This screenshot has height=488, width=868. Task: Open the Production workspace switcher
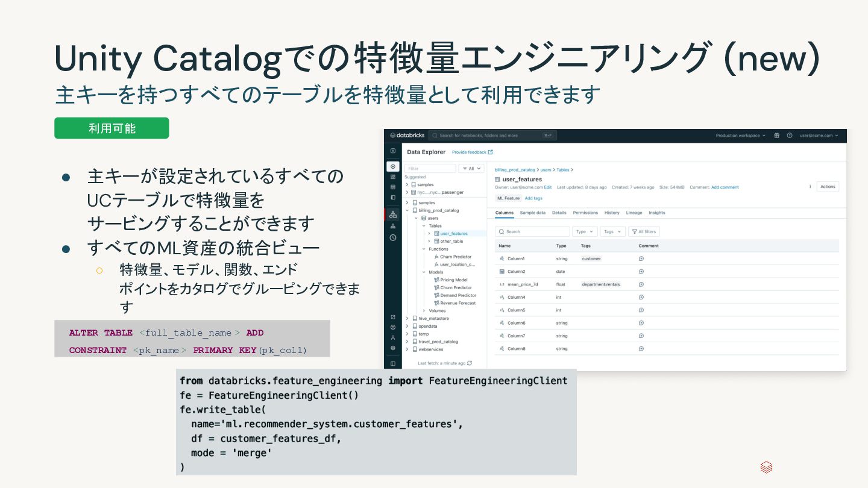(740, 136)
